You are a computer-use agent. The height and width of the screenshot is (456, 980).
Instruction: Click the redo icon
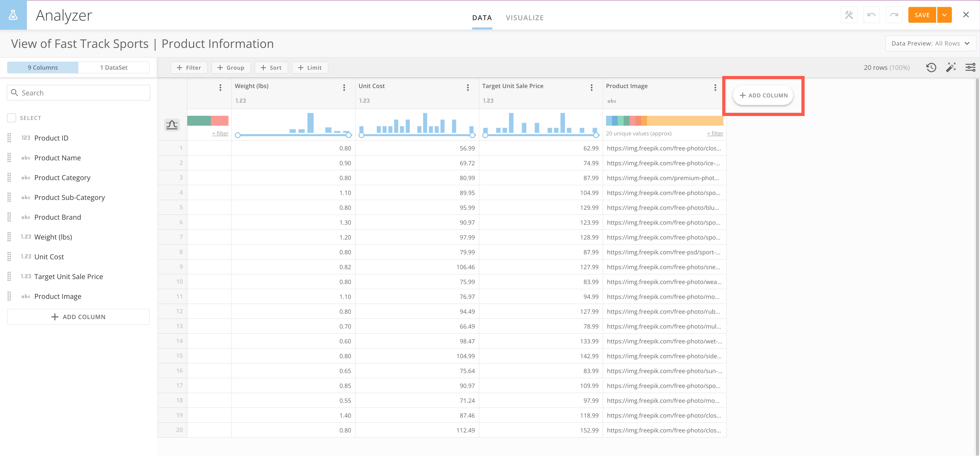coord(894,15)
